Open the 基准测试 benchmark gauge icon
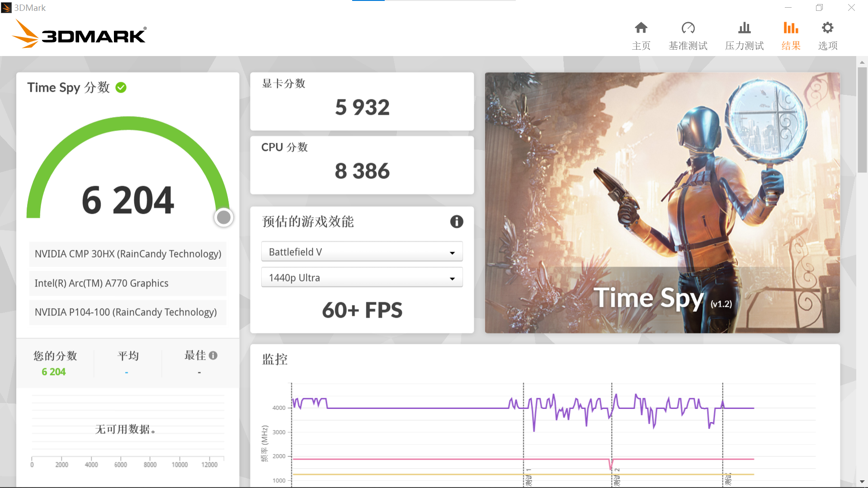868x488 pixels. pos(688,28)
